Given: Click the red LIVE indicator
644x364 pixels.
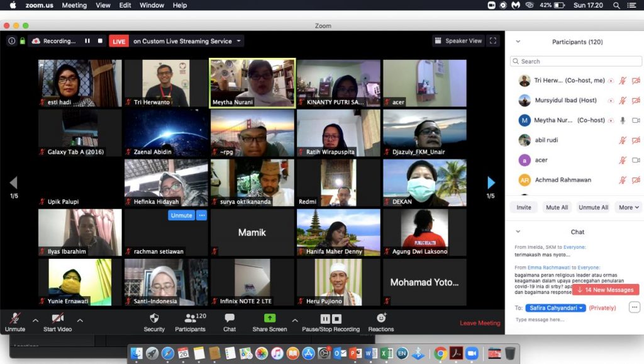Looking at the screenshot, I should 119,41.
